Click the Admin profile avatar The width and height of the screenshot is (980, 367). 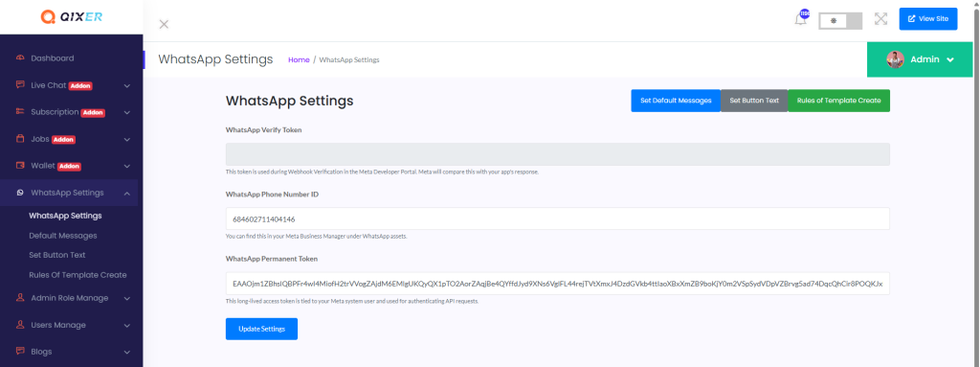(x=895, y=59)
